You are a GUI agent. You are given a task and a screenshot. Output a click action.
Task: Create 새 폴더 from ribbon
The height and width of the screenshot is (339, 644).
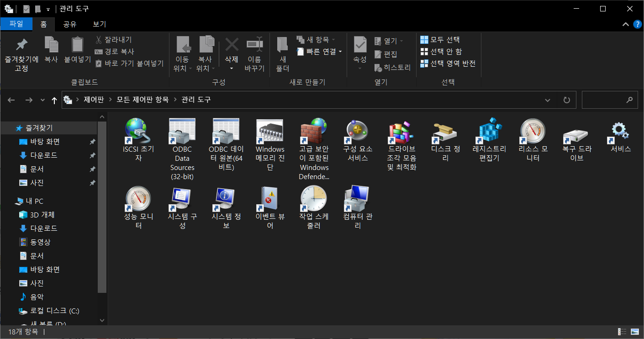point(283,54)
